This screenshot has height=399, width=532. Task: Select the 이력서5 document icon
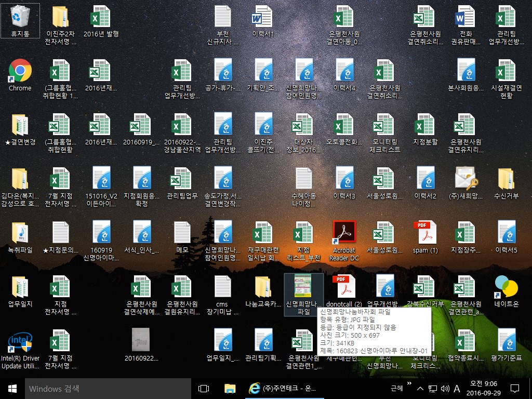tap(506, 237)
